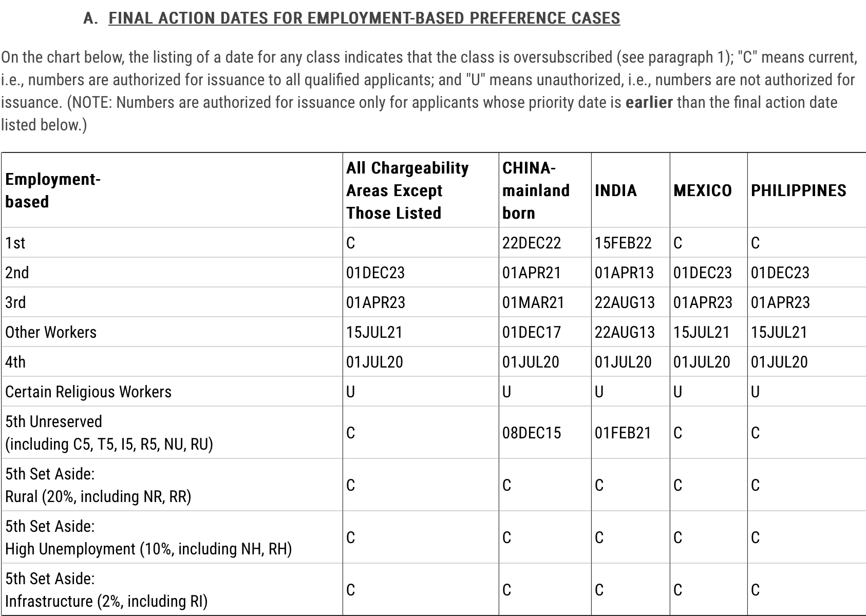Screen dimensions: 866x616
Task: Select the CHINA-mainland born column header
Action: pos(536,190)
